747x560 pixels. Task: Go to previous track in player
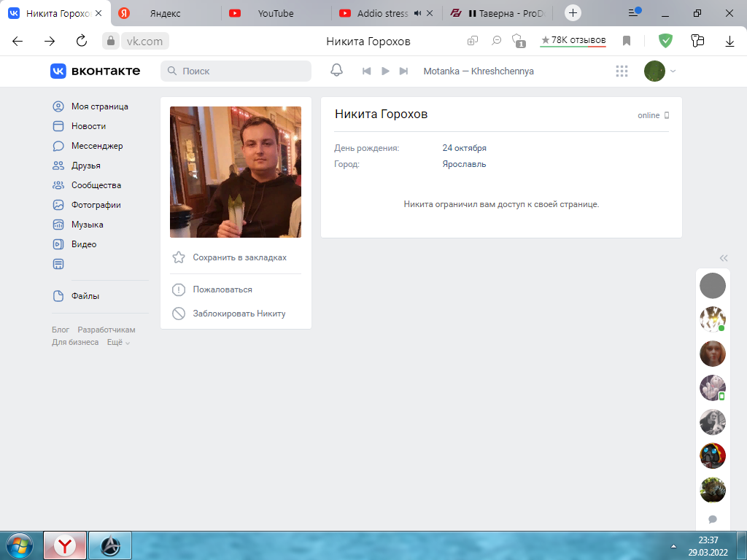coord(368,71)
